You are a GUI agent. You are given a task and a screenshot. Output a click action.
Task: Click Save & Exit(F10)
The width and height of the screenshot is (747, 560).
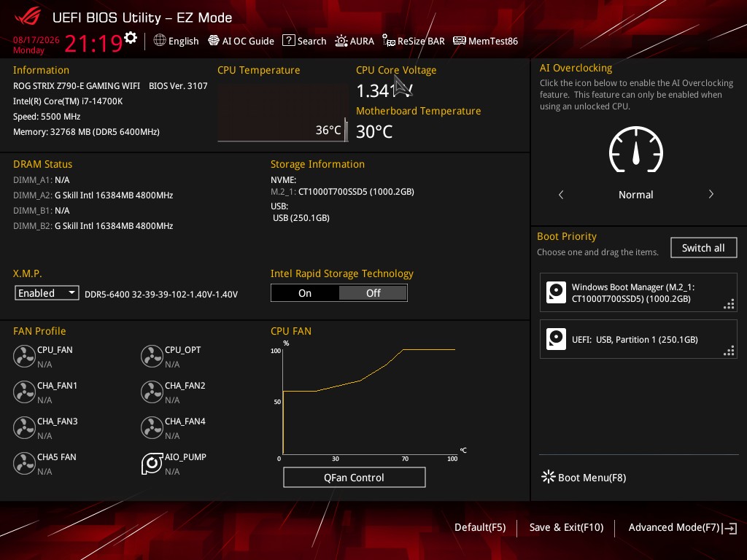pos(566,528)
